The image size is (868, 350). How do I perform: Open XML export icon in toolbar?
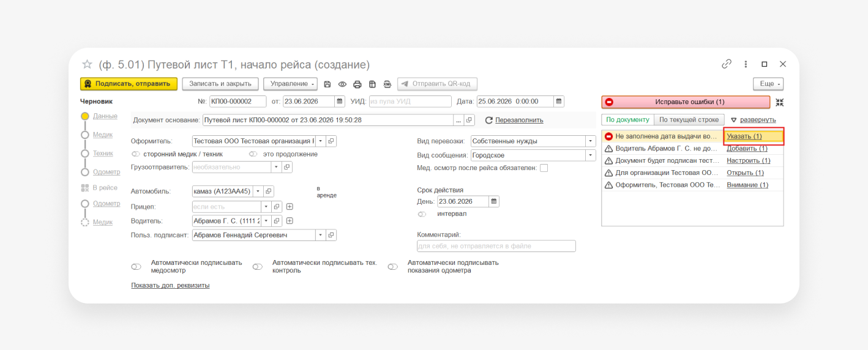click(x=387, y=84)
